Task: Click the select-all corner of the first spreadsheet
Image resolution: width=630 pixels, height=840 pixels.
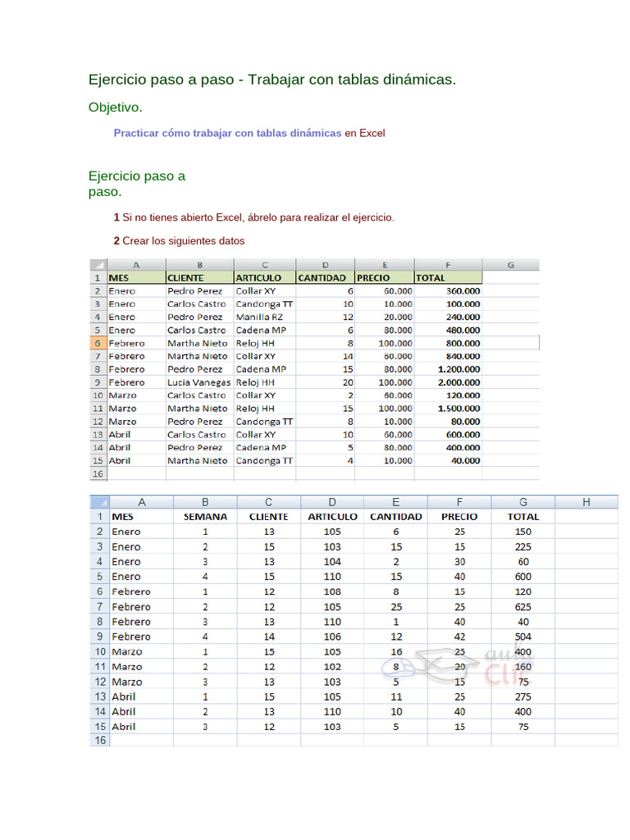Action: pos(98,264)
